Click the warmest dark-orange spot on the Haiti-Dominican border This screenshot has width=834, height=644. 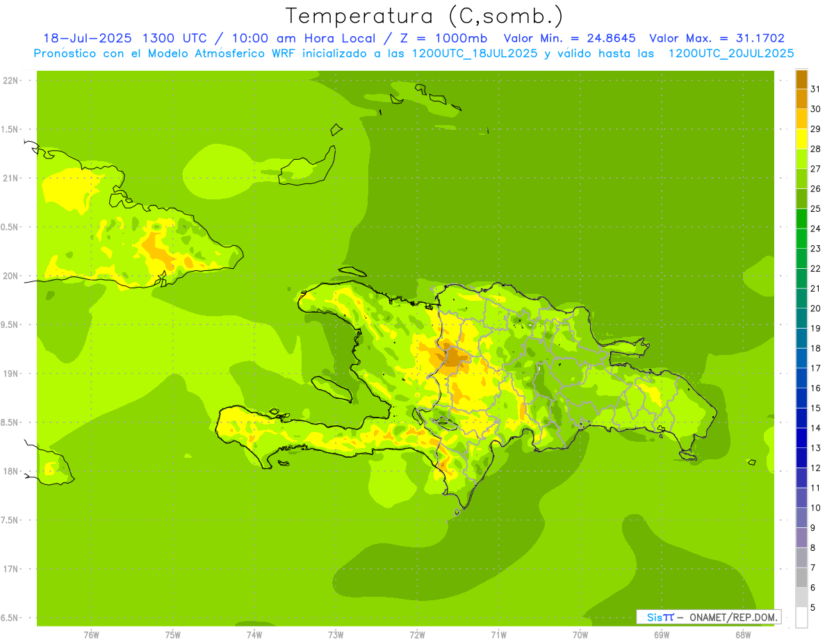[x=453, y=358]
